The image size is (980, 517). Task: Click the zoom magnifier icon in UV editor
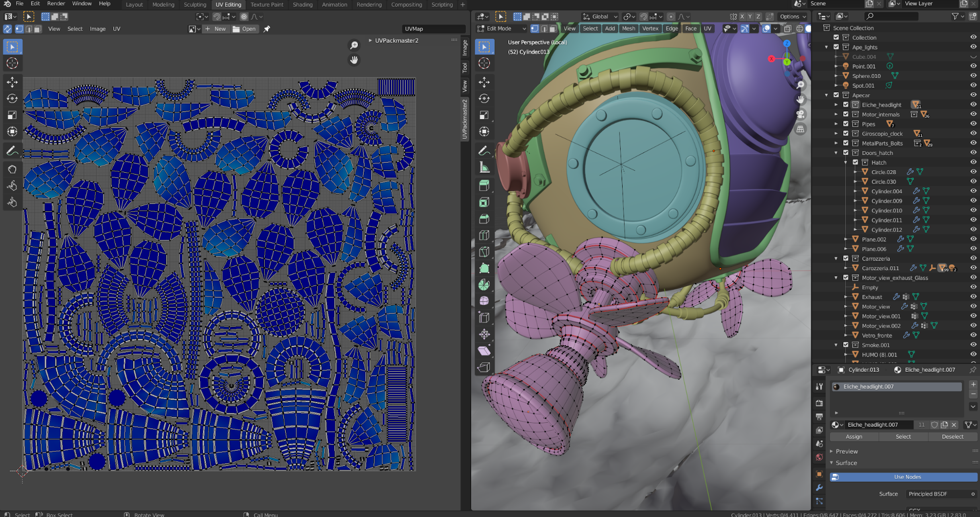pyautogui.click(x=353, y=46)
